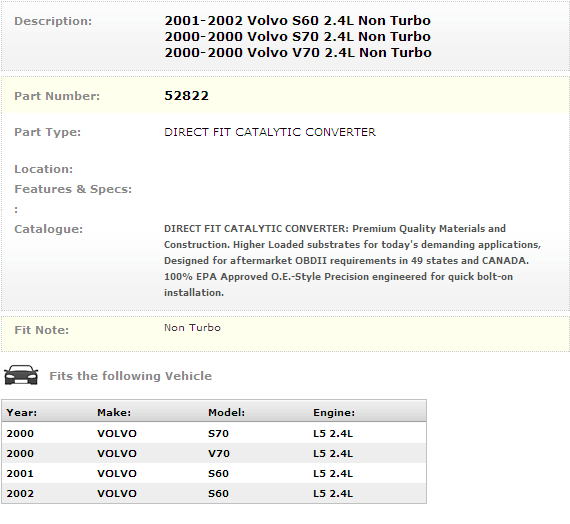Click VOLVO in the V70 row
The height and width of the screenshot is (524, 570).
pyautogui.click(x=117, y=453)
